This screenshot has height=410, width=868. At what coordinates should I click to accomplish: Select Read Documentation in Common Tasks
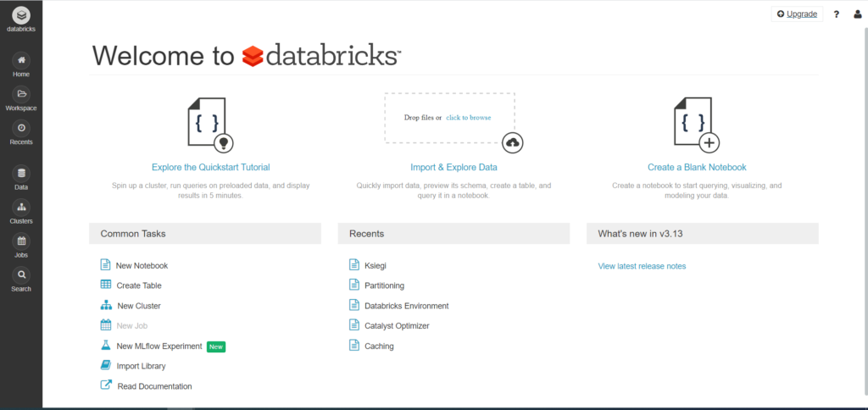[154, 386]
